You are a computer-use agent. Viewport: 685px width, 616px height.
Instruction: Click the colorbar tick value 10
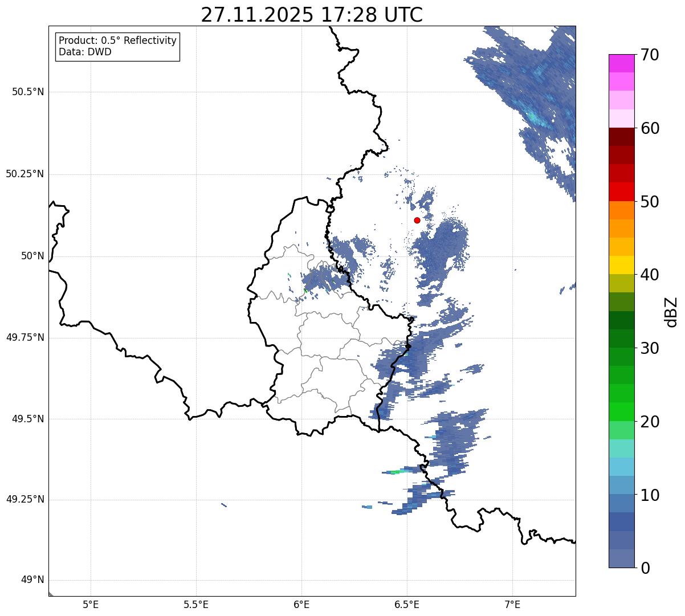click(x=650, y=495)
